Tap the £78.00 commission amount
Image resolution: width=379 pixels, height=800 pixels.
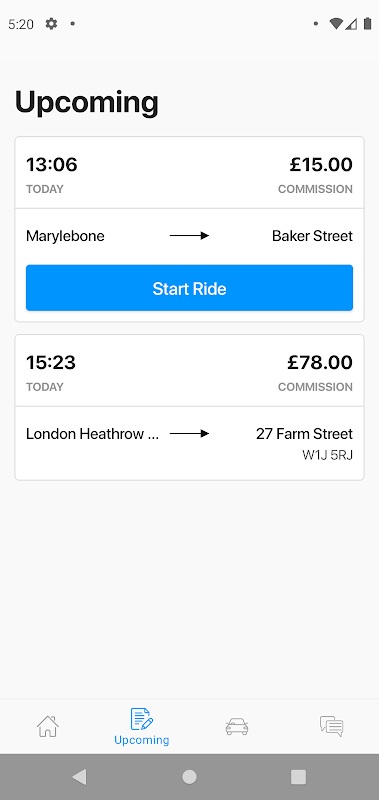(x=319, y=363)
